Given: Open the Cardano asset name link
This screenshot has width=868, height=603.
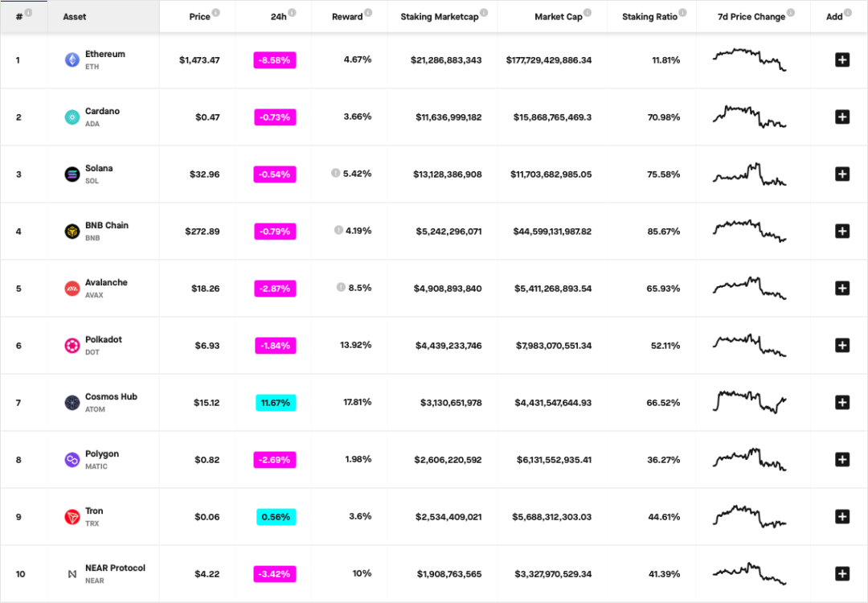Looking at the screenshot, I should [x=102, y=111].
